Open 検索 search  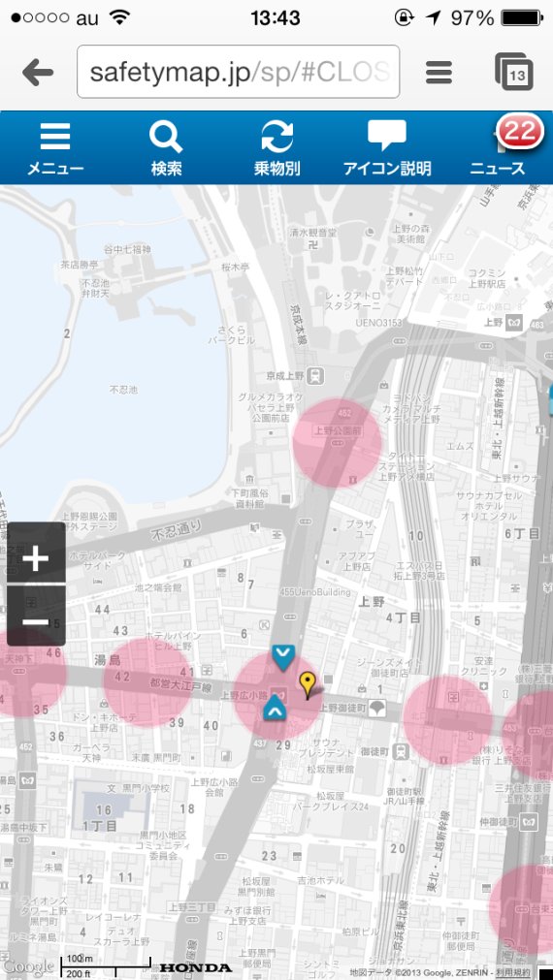pyautogui.click(x=166, y=148)
